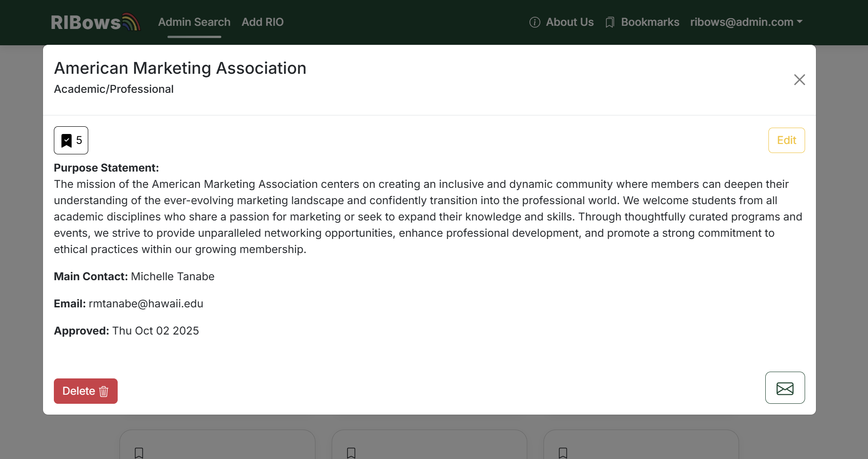This screenshot has height=459, width=868.
Task: Click the RIBows rainbow logo
Action: 95,22
